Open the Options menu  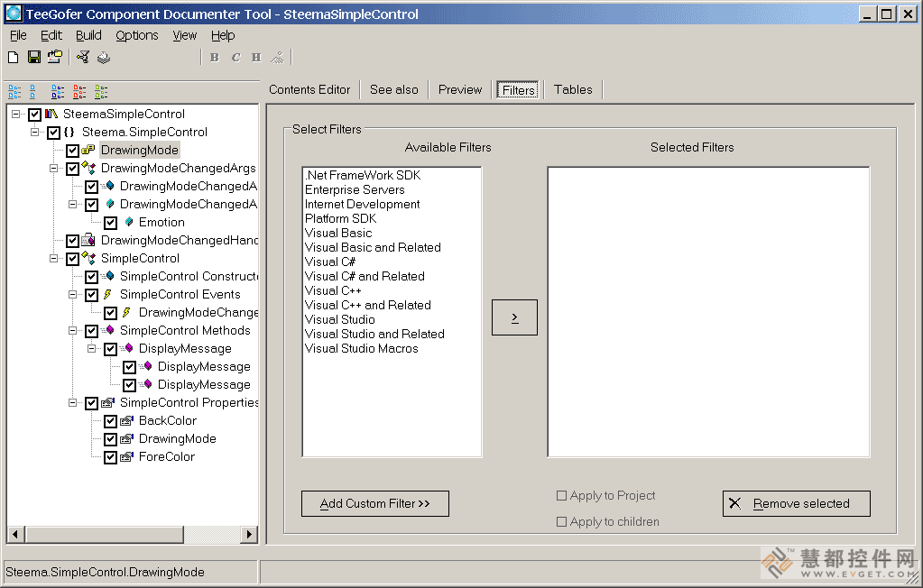pyautogui.click(x=136, y=35)
